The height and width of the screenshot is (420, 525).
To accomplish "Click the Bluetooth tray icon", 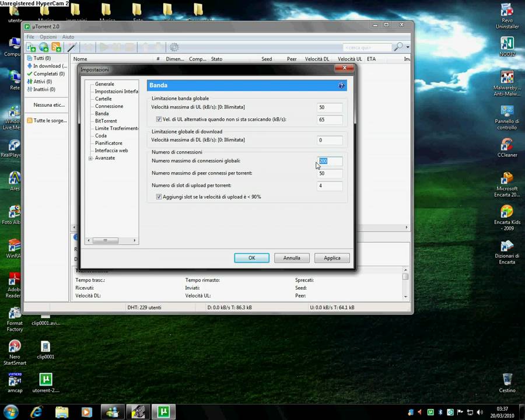I will [440, 412].
